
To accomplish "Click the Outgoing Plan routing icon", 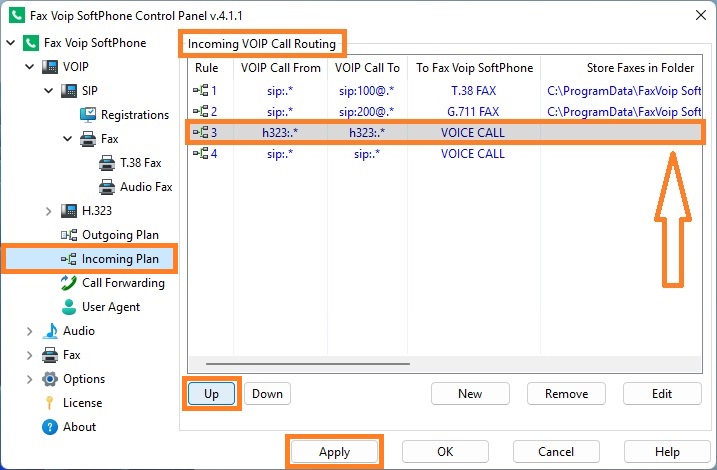I will pyautogui.click(x=69, y=235).
